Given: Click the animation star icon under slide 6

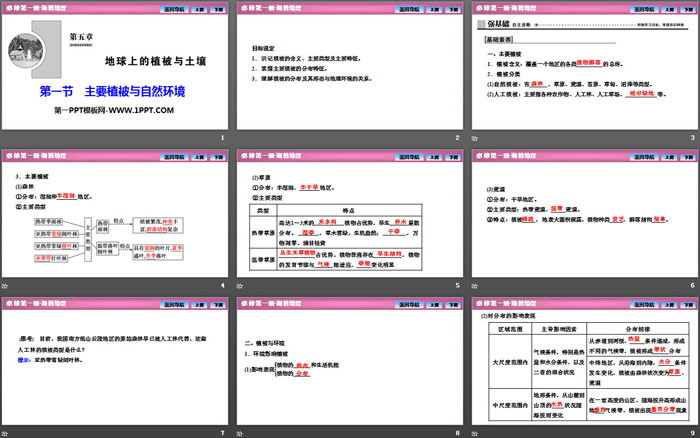Looking at the screenshot, I should 478,287.
